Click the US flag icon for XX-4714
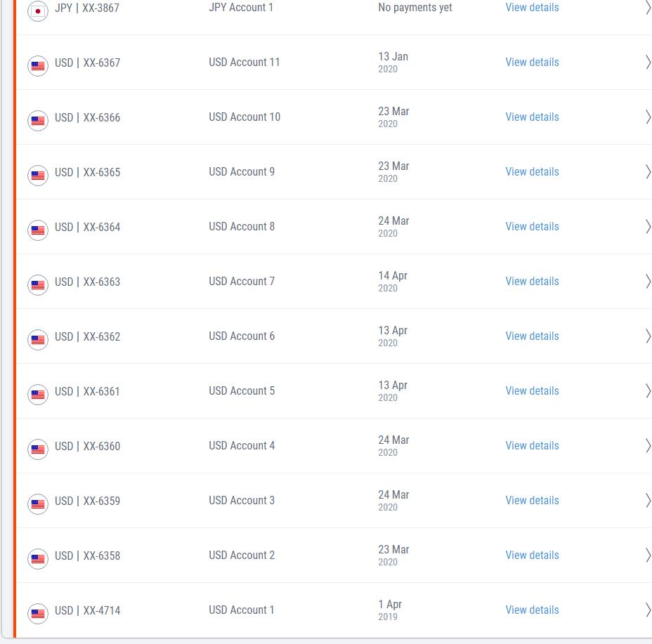The image size is (652, 644). click(x=38, y=614)
